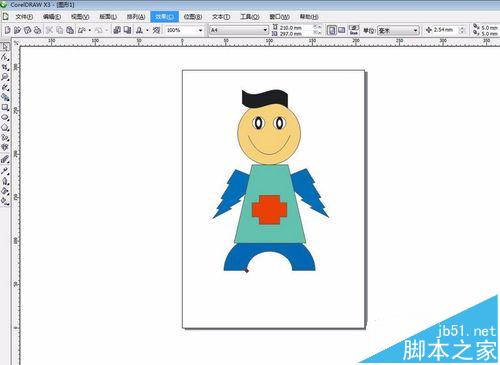Open the units 毫米 dropdown
The width and height of the screenshot is (500, 365).
coord(415,30)
